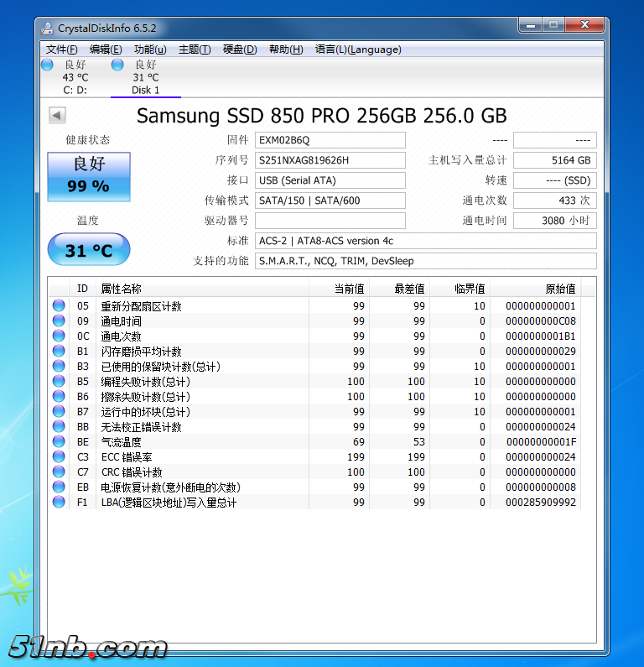Click status icon for row B1
644x667 pixels.
(59, 351)
